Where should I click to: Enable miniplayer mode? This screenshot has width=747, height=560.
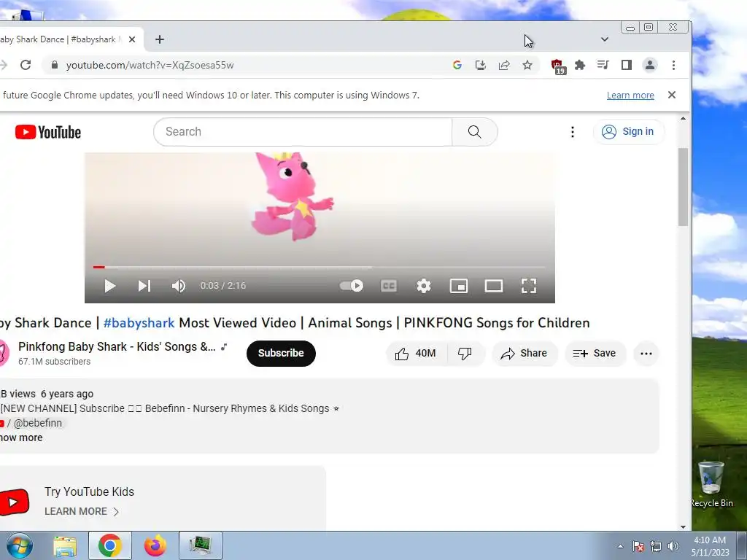tap(459, 286)
